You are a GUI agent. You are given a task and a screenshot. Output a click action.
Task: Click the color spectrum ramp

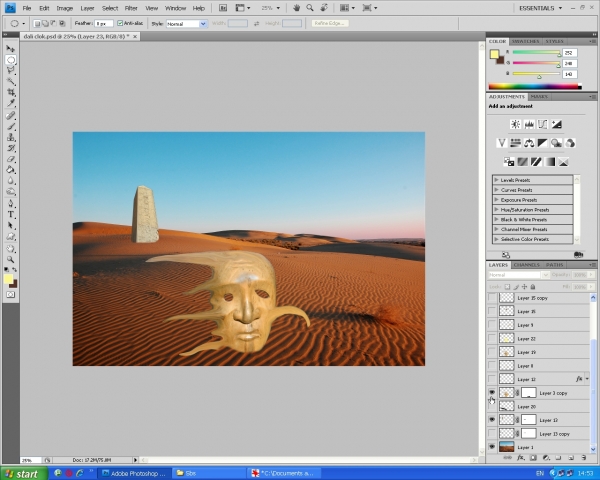coord(535,87)
